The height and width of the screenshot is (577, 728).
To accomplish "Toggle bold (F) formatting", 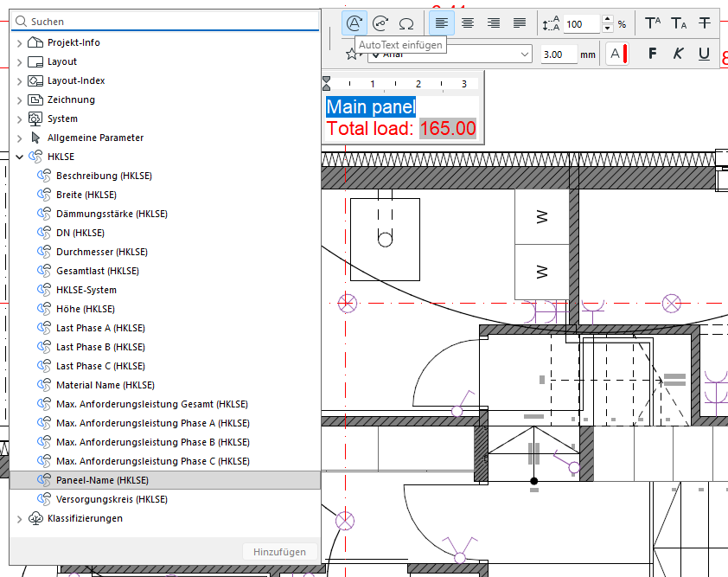I will (x=652, y=54).
